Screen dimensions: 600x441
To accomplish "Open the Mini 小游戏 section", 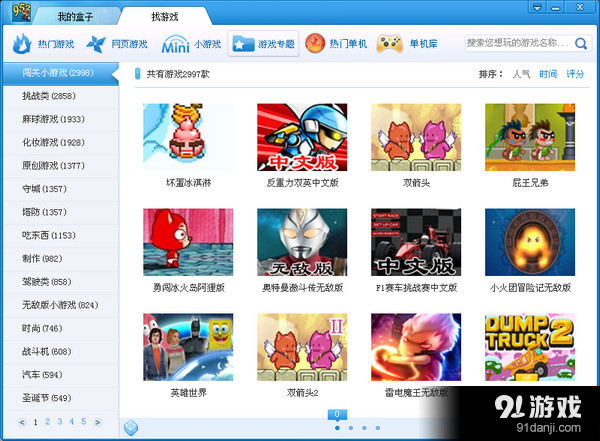I will pyautogui.click(x=191, y=44).
